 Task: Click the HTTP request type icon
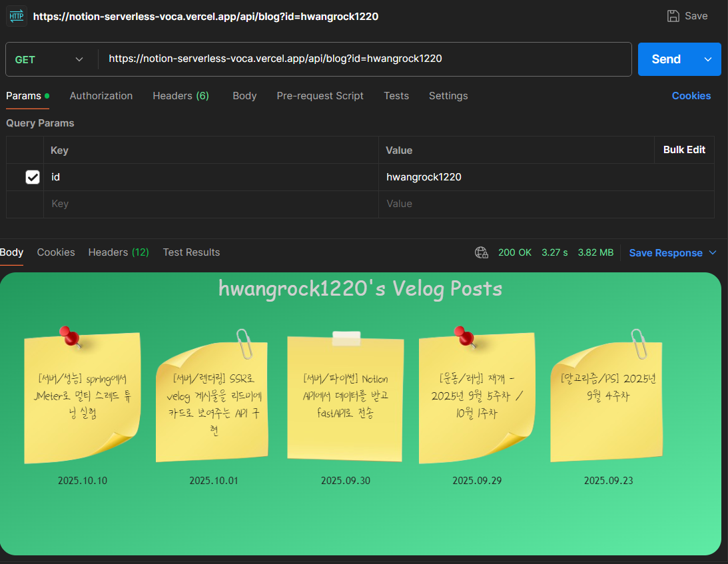(16, 16)
